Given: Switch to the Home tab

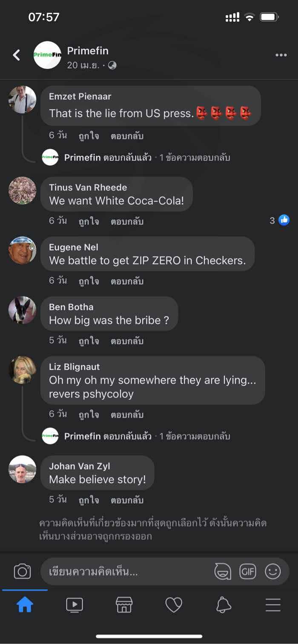Looking at the screenshot, I should point(25,604).
